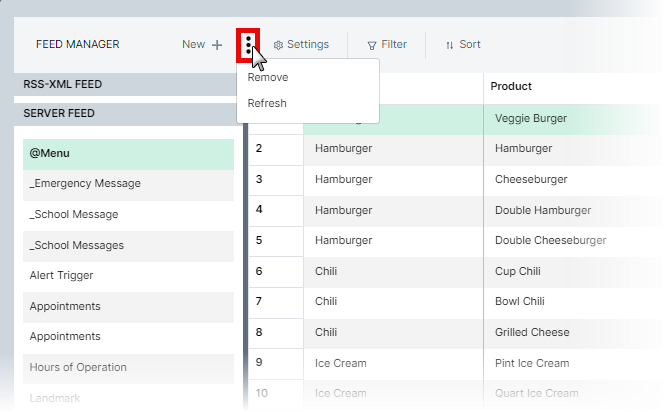Select the Landmark feed
Viewport: 664px width, 412px height.
pyautogui.click(x=128, y=398)
